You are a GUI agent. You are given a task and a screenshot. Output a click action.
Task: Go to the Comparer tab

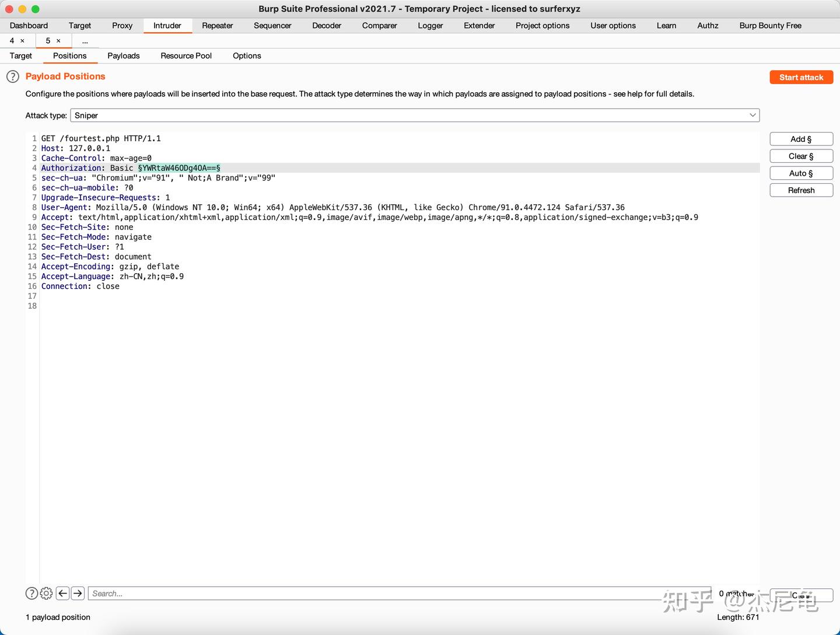(x=380, y=26)
